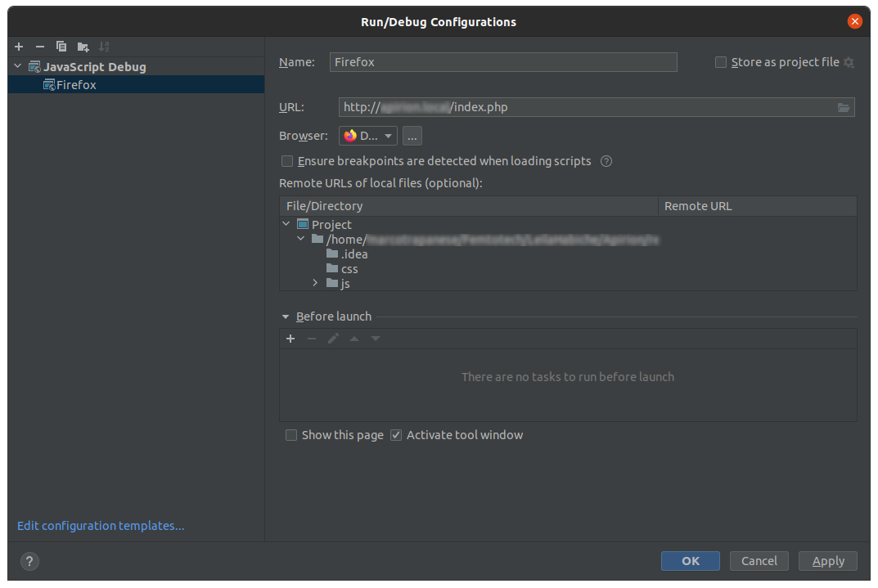Toggle Ensure breakpoints are detected checkbox

(287, 161)
